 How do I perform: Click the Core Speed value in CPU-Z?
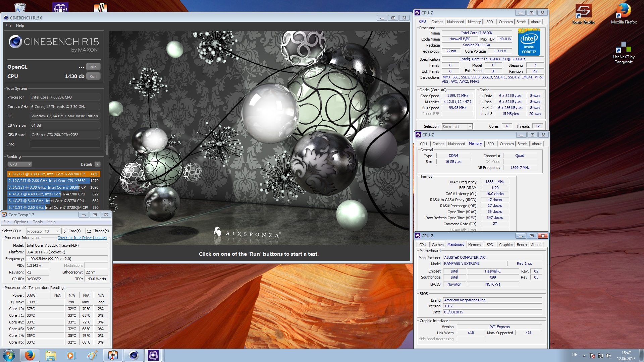click(x=458, y=96)
